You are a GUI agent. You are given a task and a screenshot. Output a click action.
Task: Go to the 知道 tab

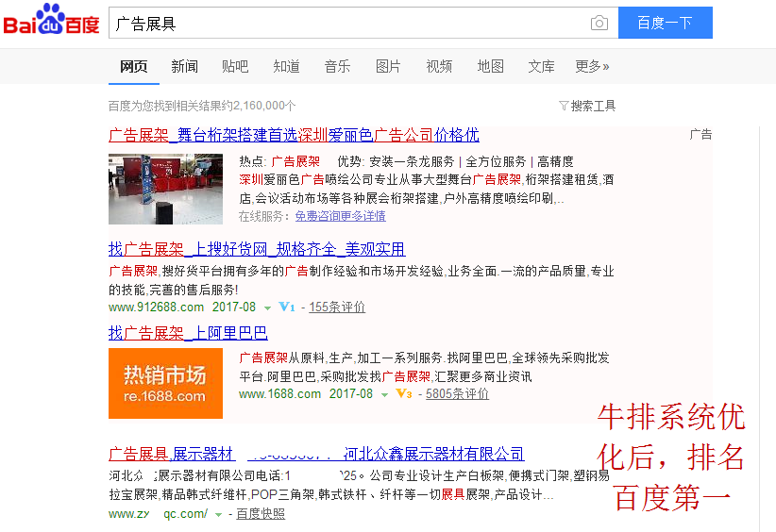click(x=287, y=66)
